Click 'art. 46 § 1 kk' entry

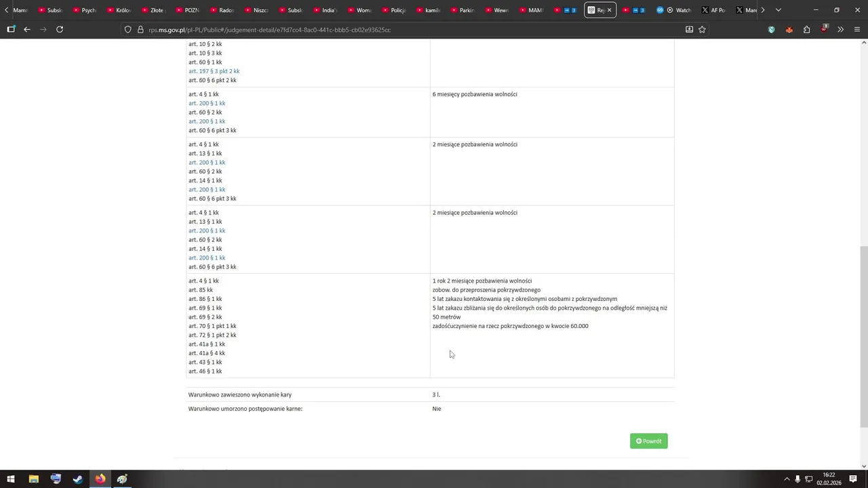[205, 371]
